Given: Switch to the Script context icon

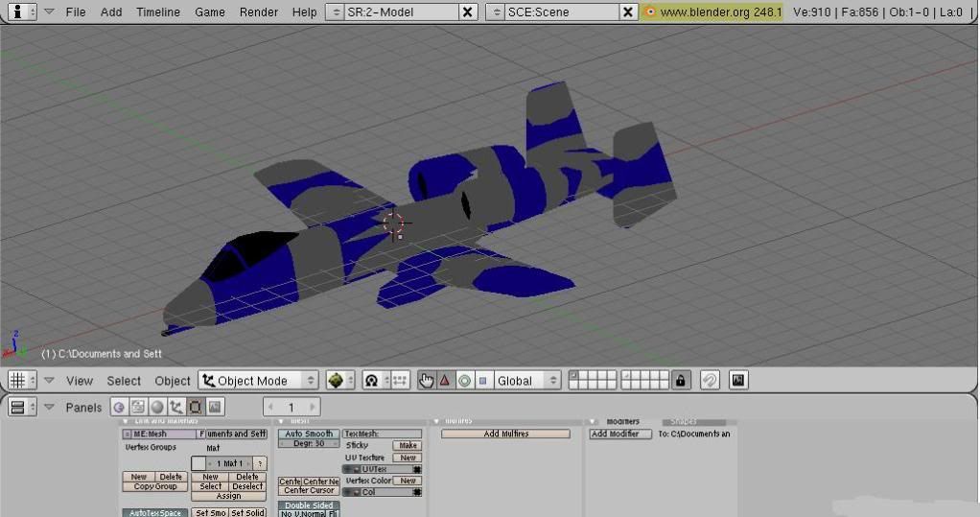Looking at the screenshot, I should pyautogui.click(x=137, y=407).
